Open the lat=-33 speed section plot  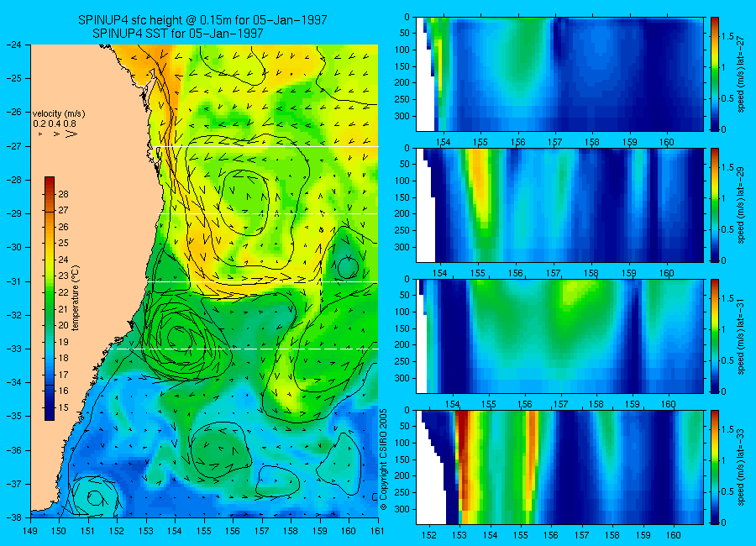[x=559, y=467]
